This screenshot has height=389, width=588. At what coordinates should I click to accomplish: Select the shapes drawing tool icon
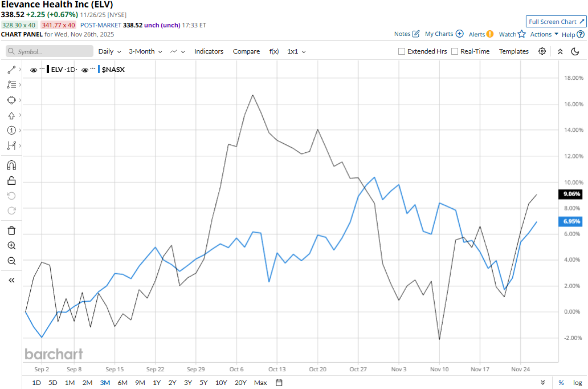click(x=11, y=100)
